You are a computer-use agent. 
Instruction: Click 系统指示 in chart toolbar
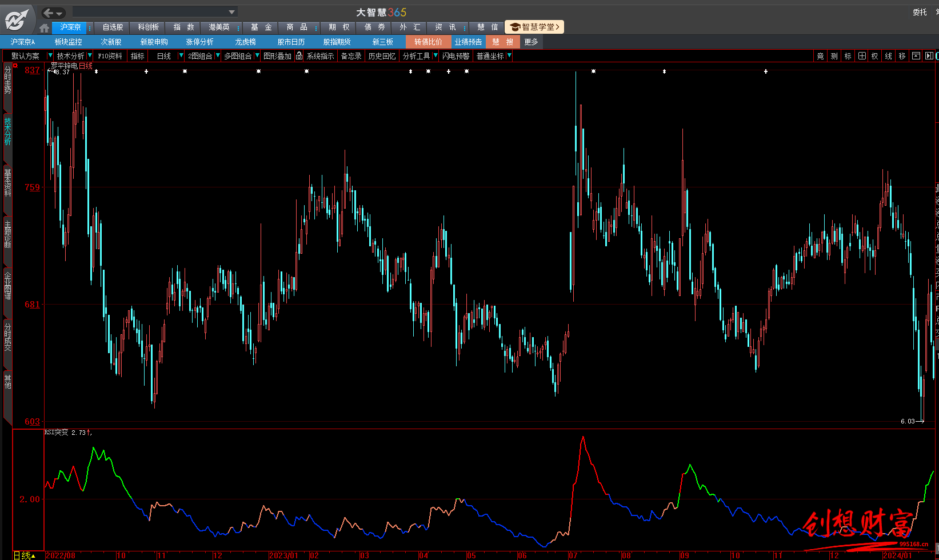point(320,56)
